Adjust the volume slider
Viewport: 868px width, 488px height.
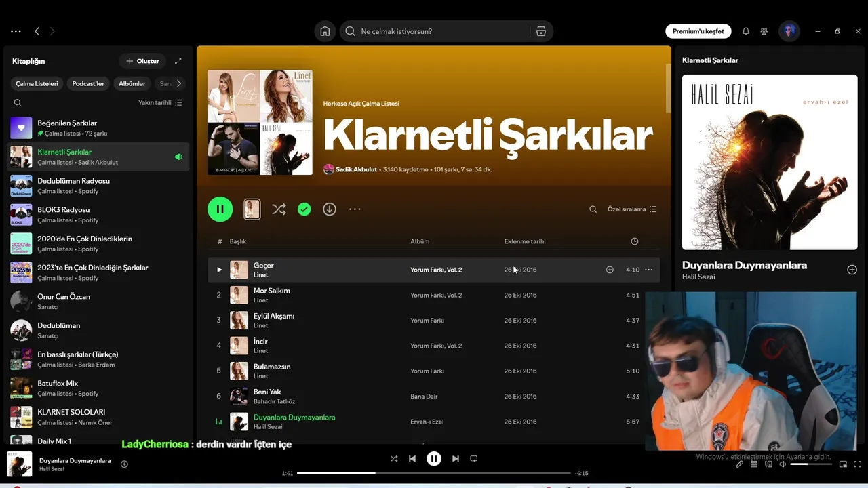810,464
